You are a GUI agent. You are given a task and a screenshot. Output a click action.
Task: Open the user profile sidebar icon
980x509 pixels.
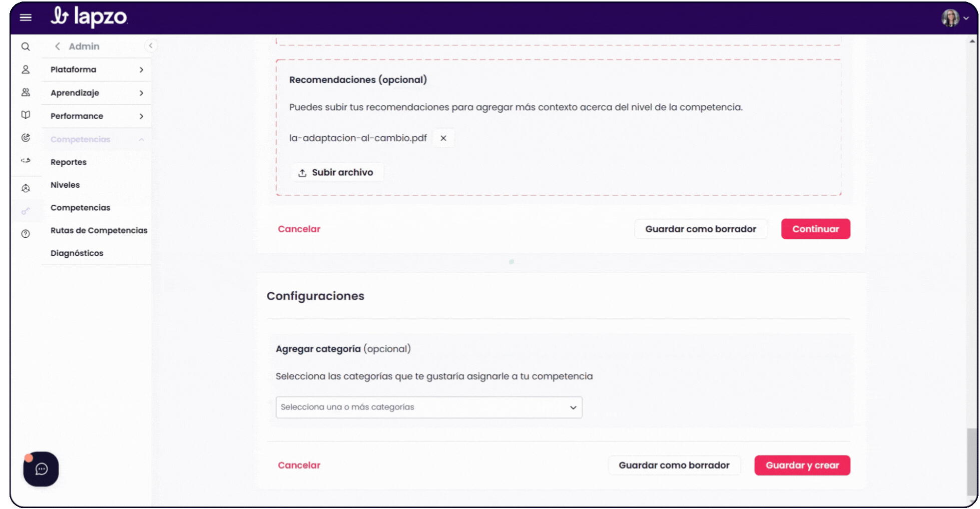click(26, 70)
